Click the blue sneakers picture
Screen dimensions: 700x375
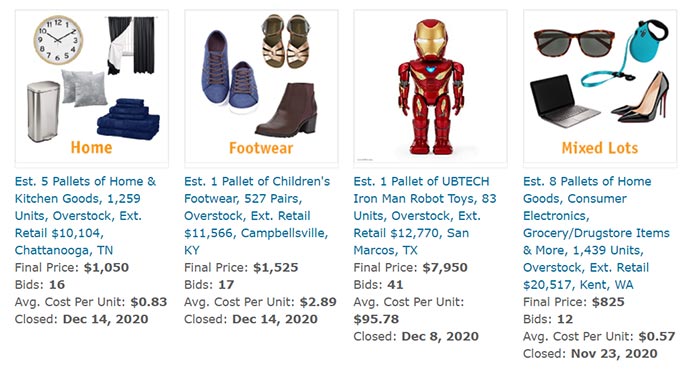[x=229, y=71]
